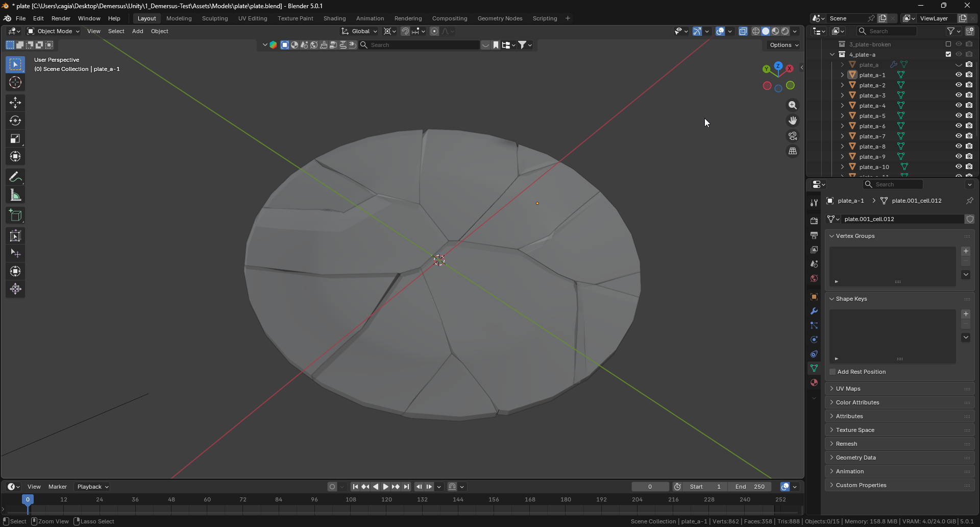Select the Rotate tool
The height and width of the screenshot is (527, 980).
point(15,121)
